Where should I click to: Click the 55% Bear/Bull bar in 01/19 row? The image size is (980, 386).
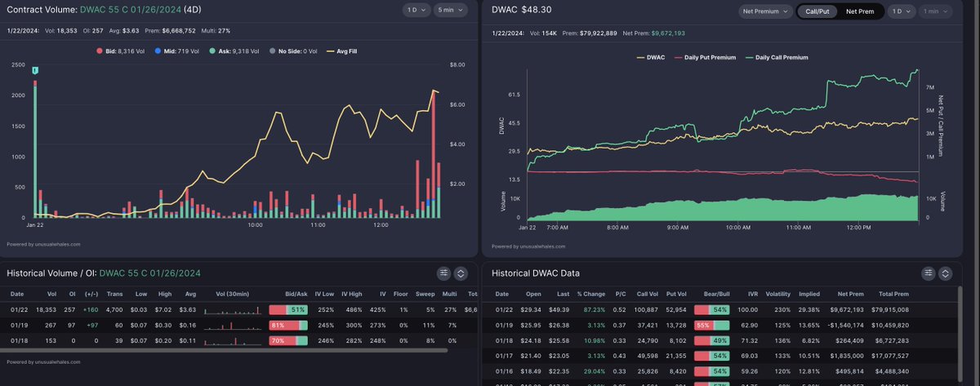pyautogui.click(x=711, y=325)
